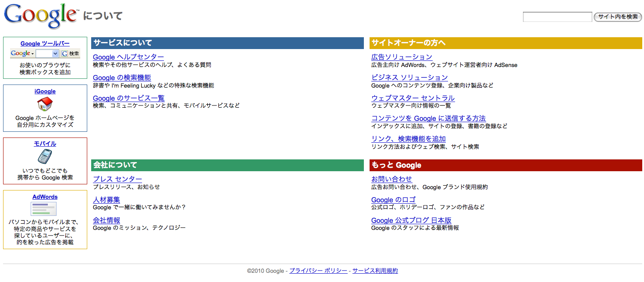This screenshot has width=644, height=282.
Task: Click text プレスリリース、お知らせ
Action: pos(126,187)
